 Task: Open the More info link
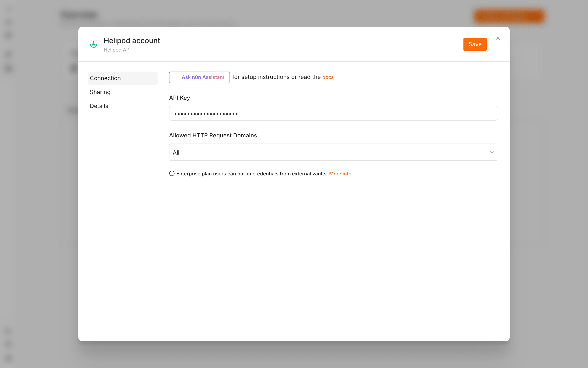(340, 174)
